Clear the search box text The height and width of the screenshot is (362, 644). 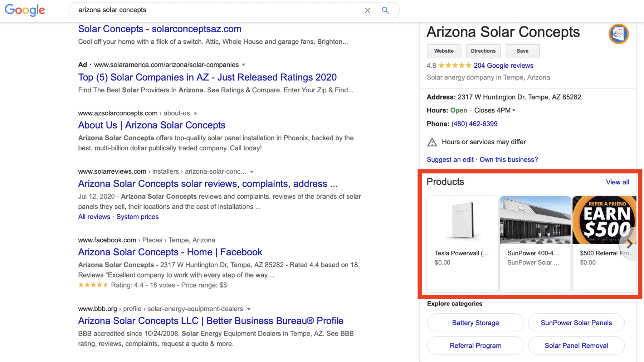click(367, 10)
